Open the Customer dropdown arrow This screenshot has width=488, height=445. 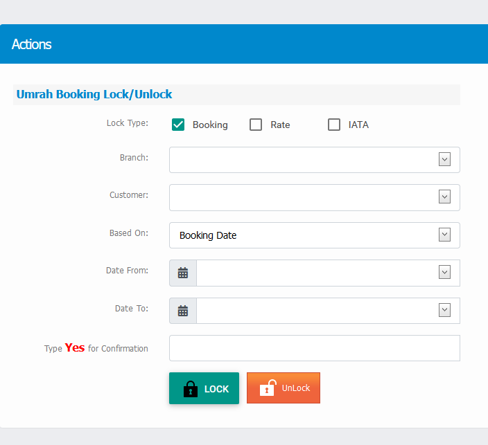pyautogui.click(x=445, y=197)
